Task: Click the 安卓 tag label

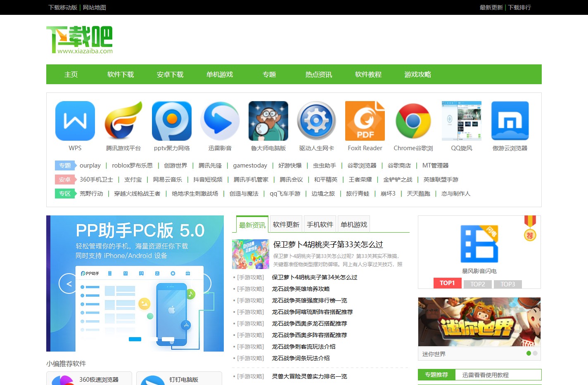Action: click(65, 180)
